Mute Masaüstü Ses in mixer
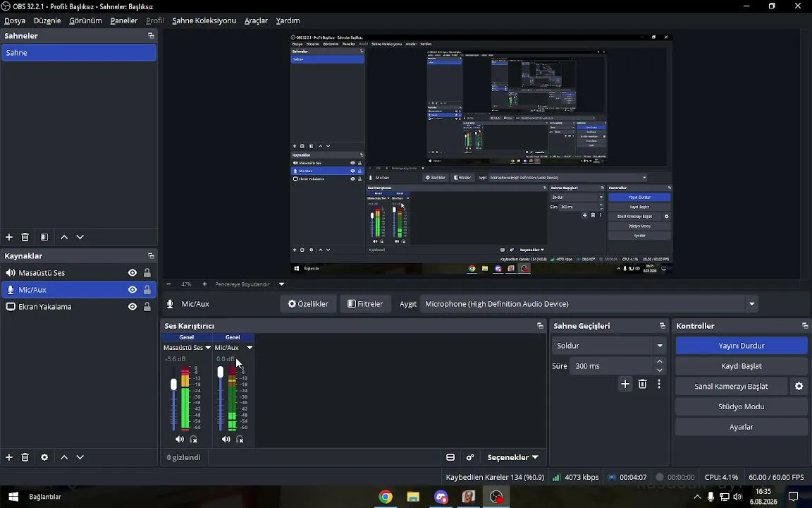This screenshot has height=508, width=812. point(180,439)
